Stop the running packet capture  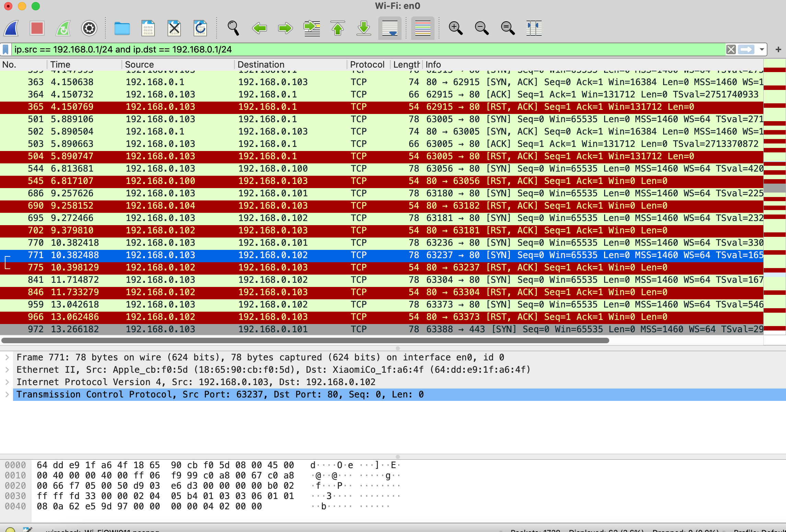[x=37, y=28]
